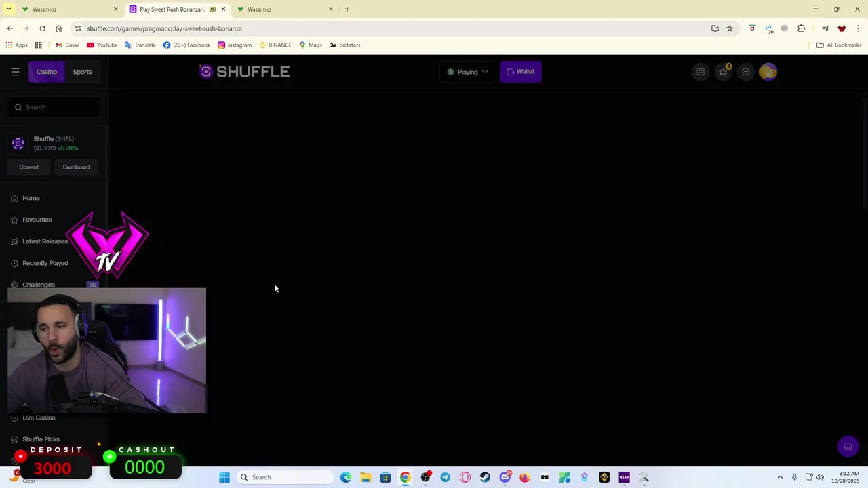Click the browser address bar URL
The width and height of the screenshot is (868, 488).
pos(164,28)
